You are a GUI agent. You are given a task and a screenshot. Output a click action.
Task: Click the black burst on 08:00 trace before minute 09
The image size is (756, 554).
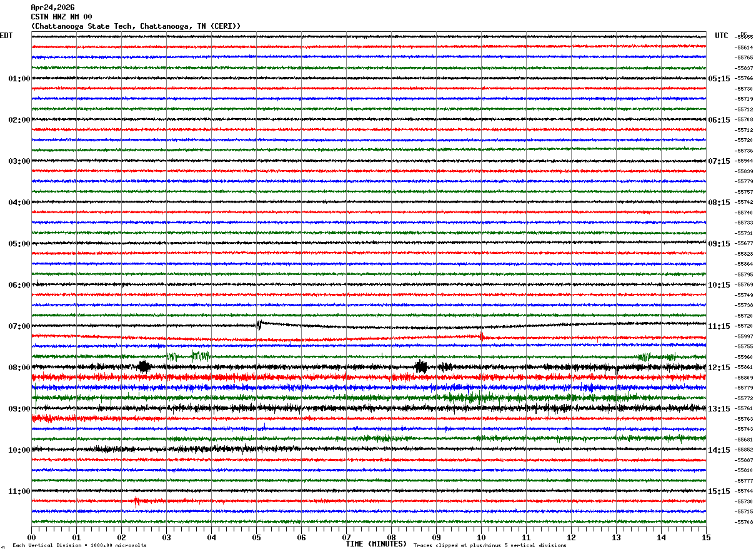(x=422, y=367)
